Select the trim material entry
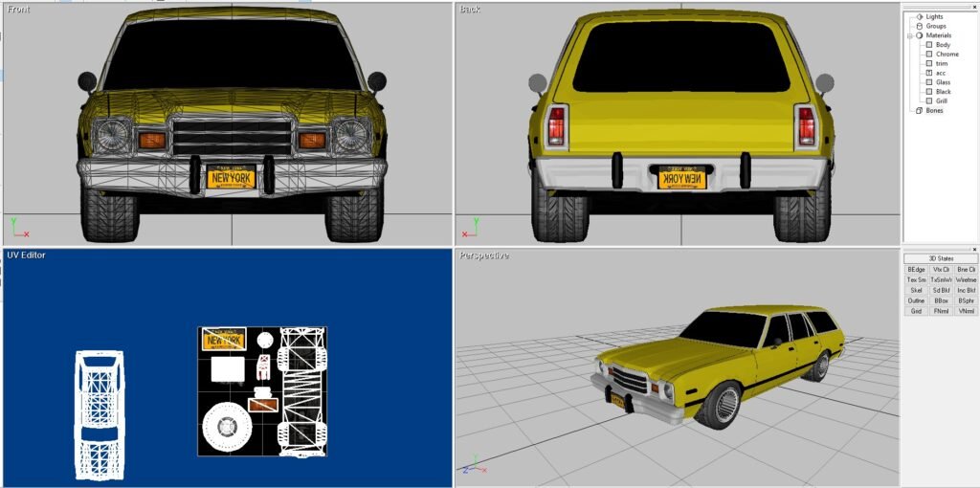The image size is (980, 488). pyautogui.click(x=942, y=64)
